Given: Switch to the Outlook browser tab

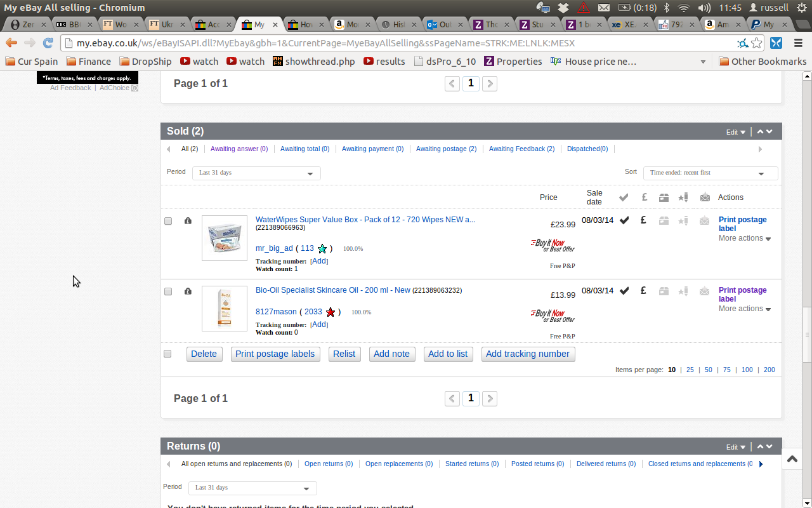Looking at the screenshot, I should (439, 25).
